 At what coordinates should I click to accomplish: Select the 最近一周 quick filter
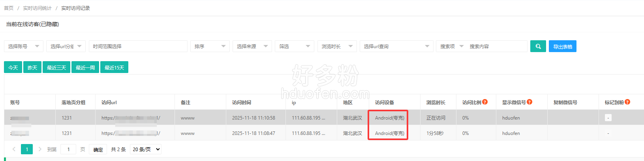point(85,67)
